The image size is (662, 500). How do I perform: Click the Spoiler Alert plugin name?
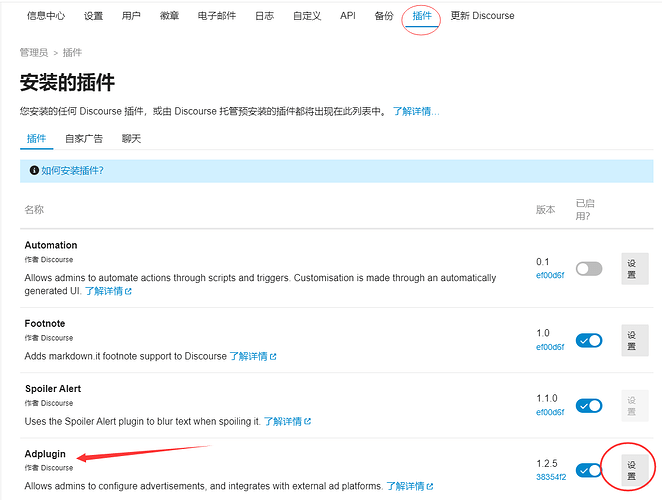point(53,389)
